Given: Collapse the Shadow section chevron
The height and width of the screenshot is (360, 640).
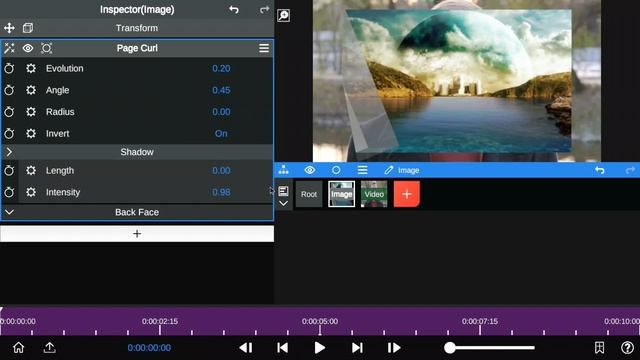Looking at the screenshot, I should (9, 152).
